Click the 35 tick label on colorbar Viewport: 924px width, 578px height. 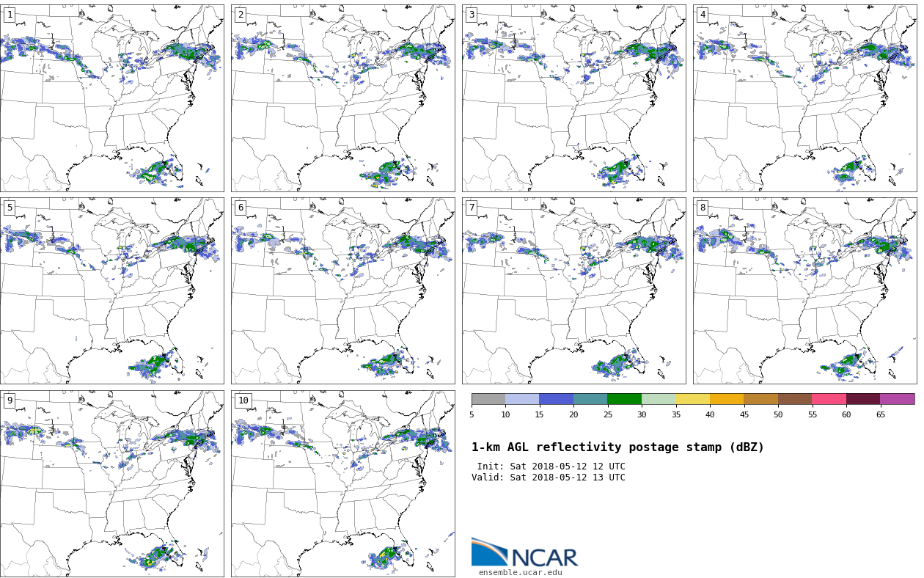(675, 415)
